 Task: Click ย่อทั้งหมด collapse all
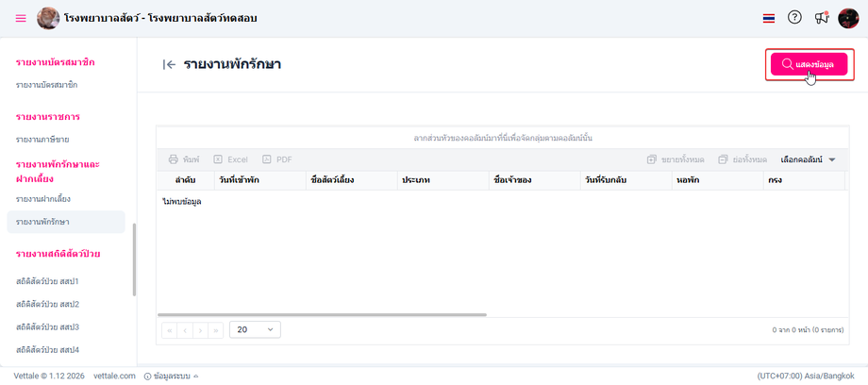(743, 159)
